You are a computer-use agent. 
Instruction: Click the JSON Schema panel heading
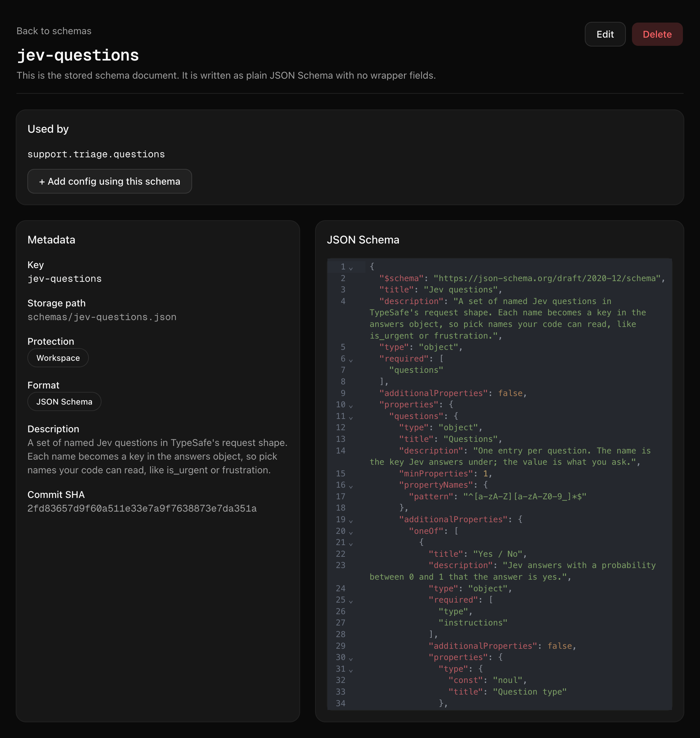pos(363,240)
